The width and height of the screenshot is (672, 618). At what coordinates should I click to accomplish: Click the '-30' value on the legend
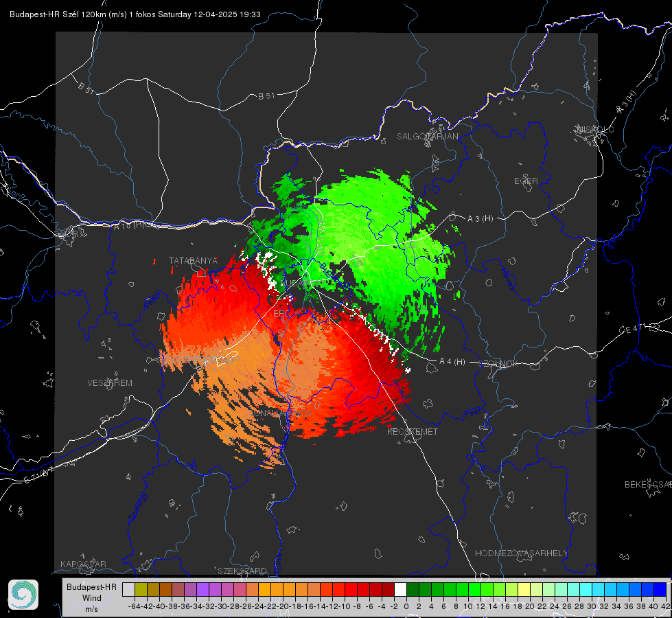221,606
